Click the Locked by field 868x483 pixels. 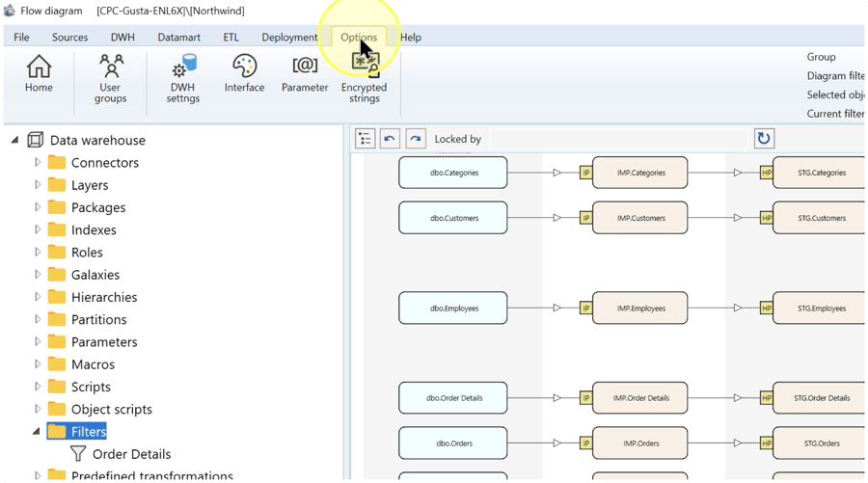618,139
